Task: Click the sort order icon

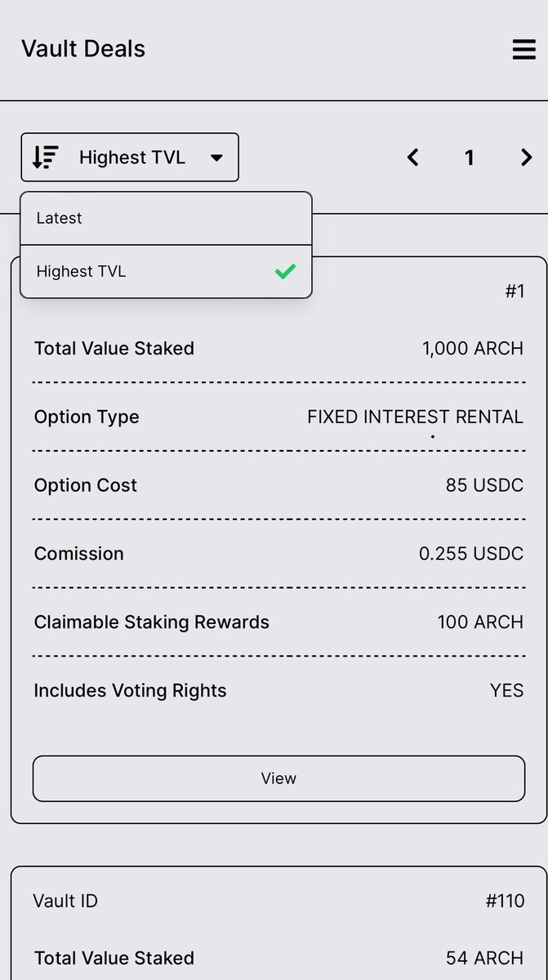Action: pos(45,157)
